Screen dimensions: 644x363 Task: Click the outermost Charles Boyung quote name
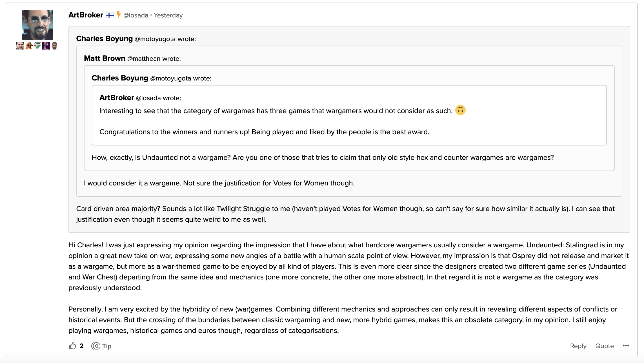[x=104, y=39]
